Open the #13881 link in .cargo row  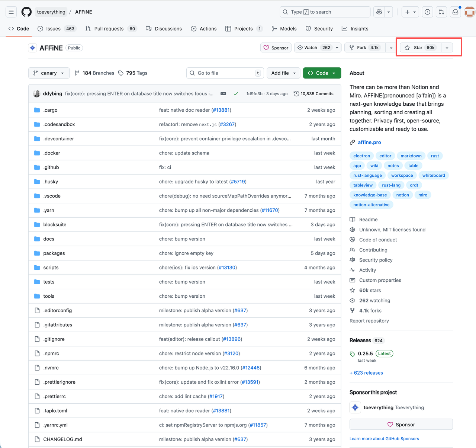pos(221,110)
